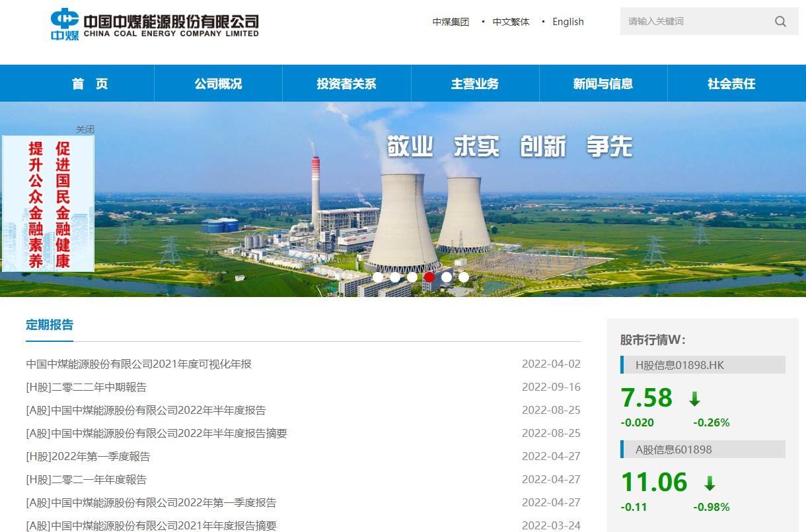Open the 主营业务 navigation menu

475,84
